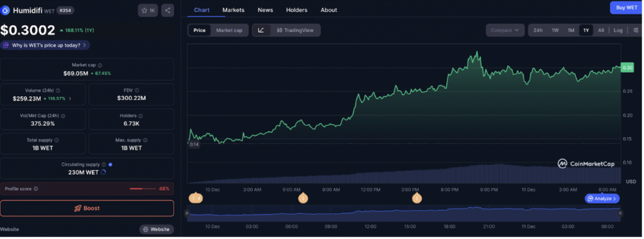Click info icon next to Volume (24h)
644x239 pixels.
pos(58,91)
